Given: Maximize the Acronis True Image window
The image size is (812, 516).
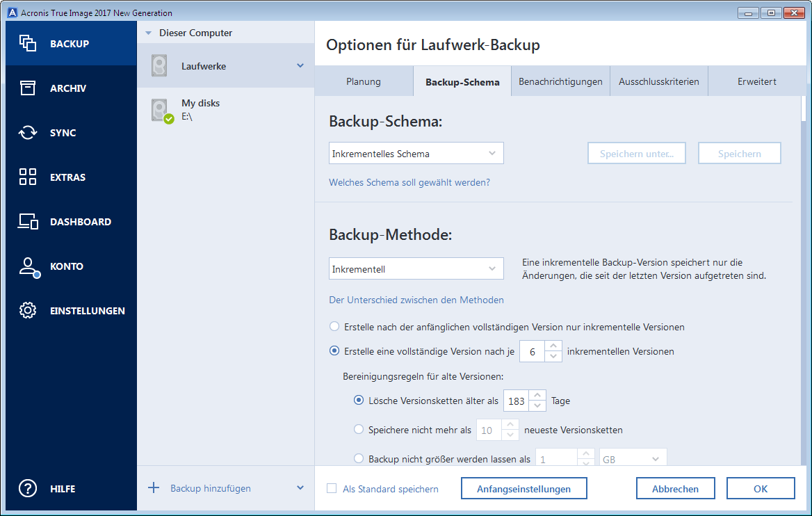Looking at the screenshot, I should coord(770,13).
